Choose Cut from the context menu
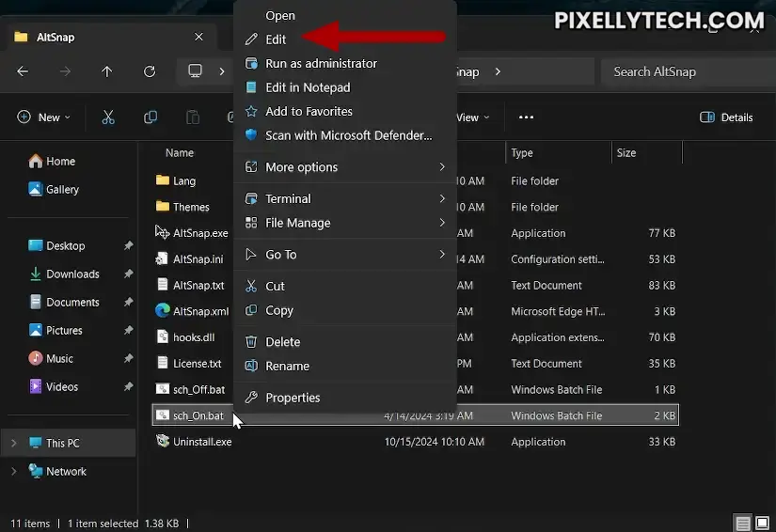Viewport: 776px width, 532px height. 345,287
